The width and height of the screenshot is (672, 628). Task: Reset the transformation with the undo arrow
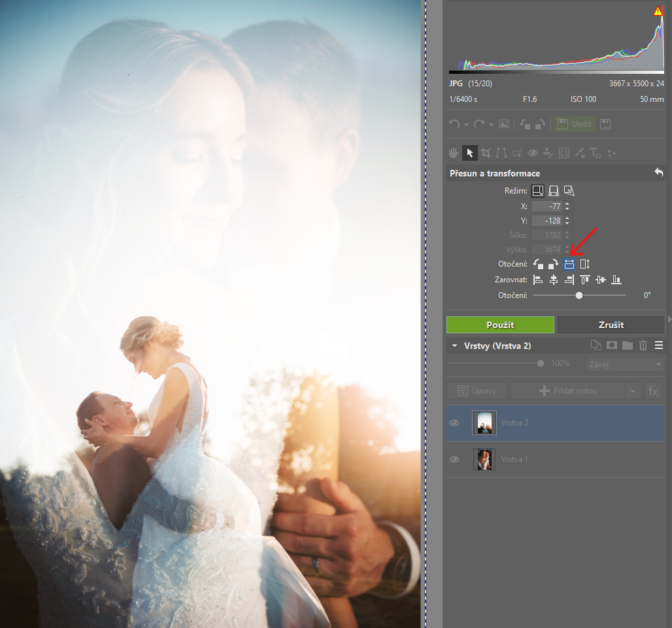coord(658,173)
